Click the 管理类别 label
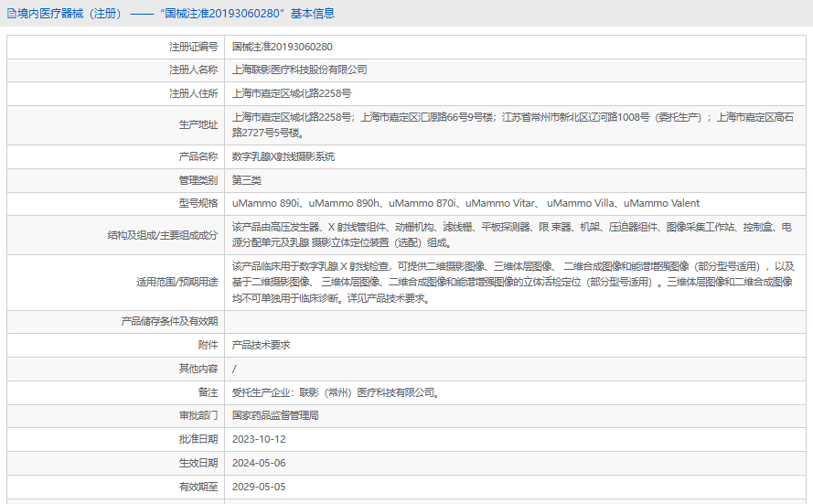813x504 pixels. 198,180
